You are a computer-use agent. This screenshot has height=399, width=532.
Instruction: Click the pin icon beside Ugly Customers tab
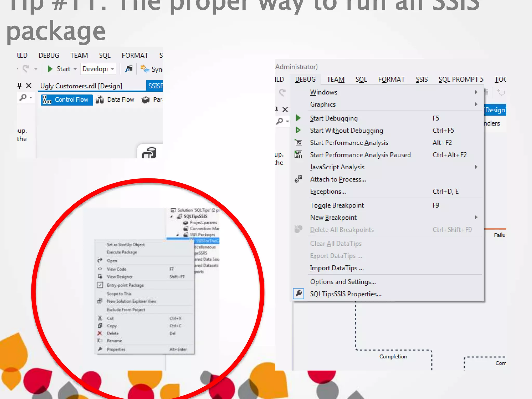coord(19,85)
